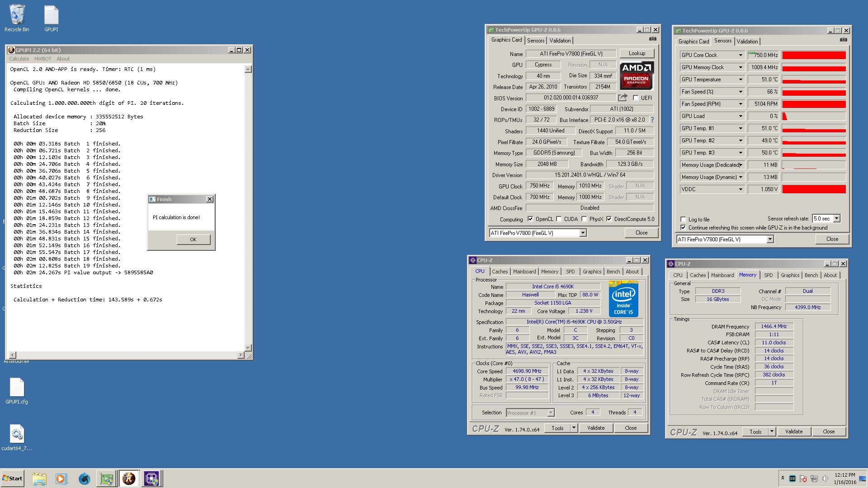868x488 pixels.
Task: Click the Bus Interface question mark icon
Action: [652, 120]
